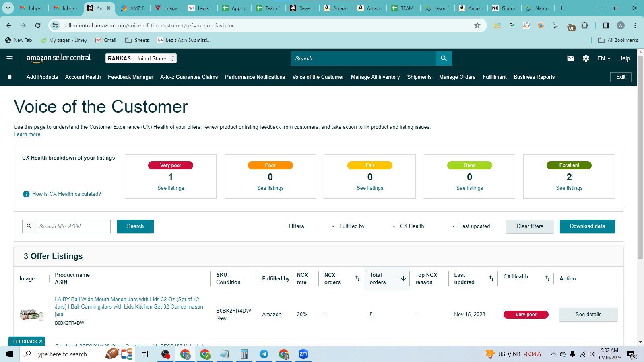Open the Windows notification center
Image resolution: width=644 pixels, height=362 pixels.
coord(631,354)
